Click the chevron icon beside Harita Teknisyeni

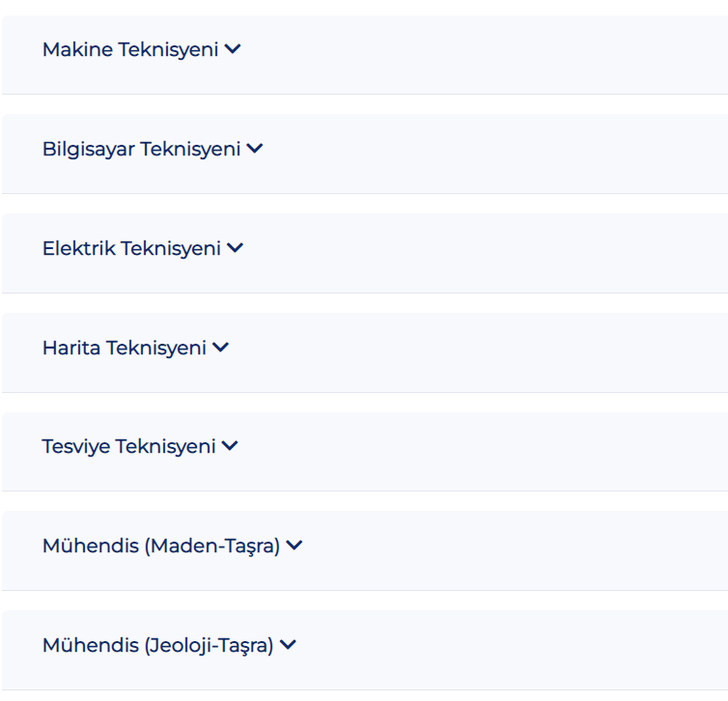[x=220, y=348]
